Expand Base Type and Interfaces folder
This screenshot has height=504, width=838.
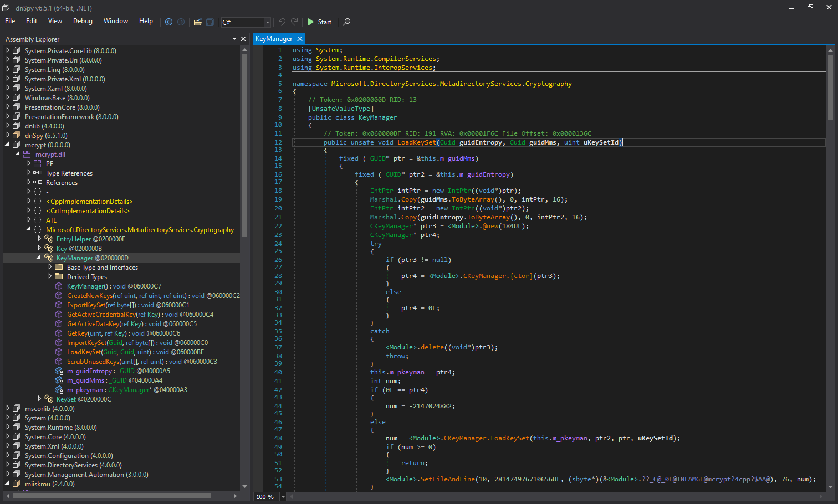coord(50,267)
